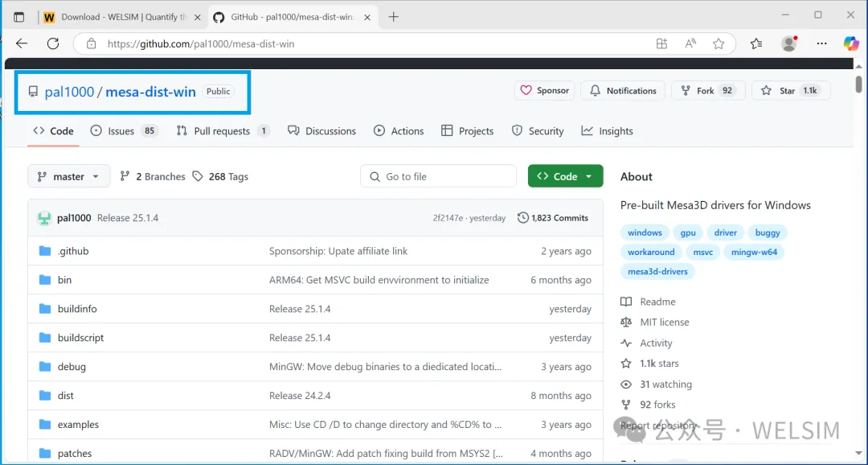The image size is (868, 465).
Task: View site information lock icon
Action: pos(92,43)
